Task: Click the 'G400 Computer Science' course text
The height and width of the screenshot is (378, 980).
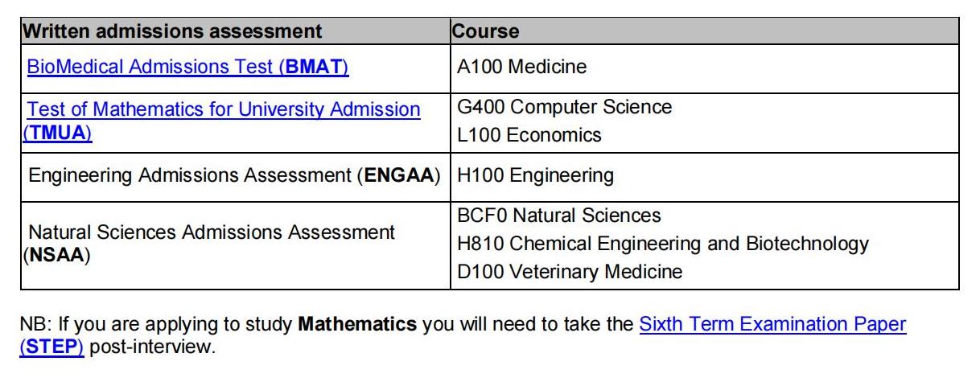Action: coord(564,107)
